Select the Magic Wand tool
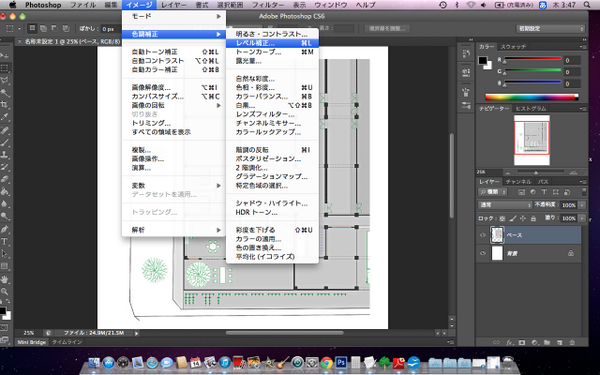 click(5, 93)
